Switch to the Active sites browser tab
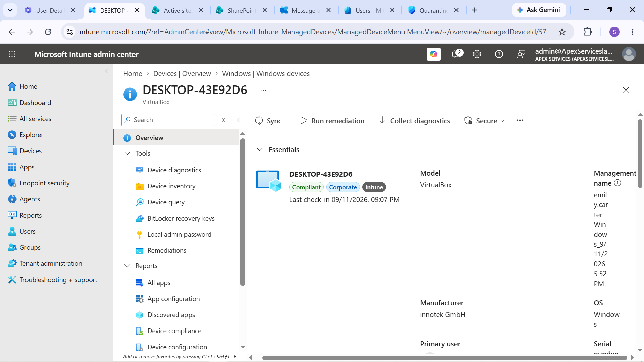Viewport: 644px width, 362px height. pos(177,10)
